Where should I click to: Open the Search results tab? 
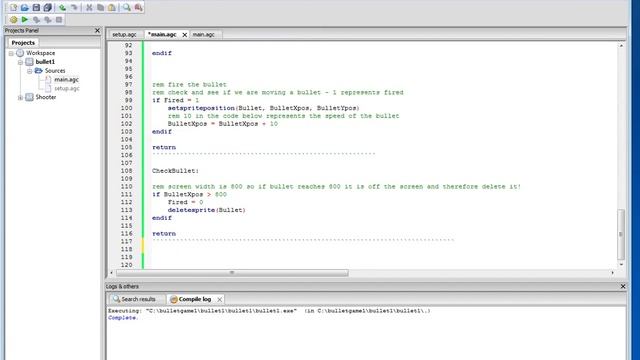point(138,299)
